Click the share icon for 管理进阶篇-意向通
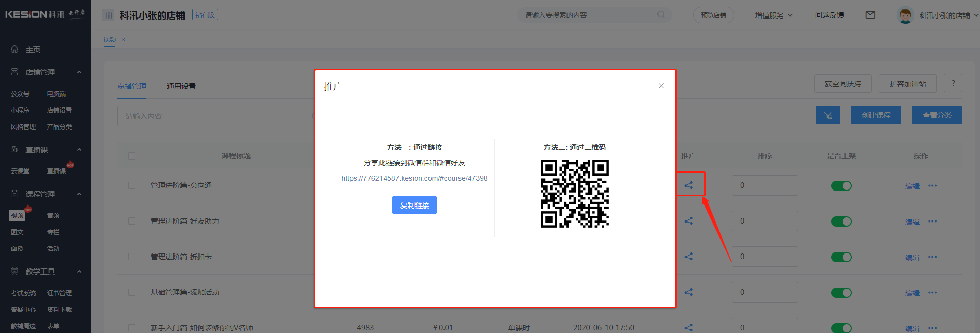The height and width of the screenshot is (333, 980). 688,185
